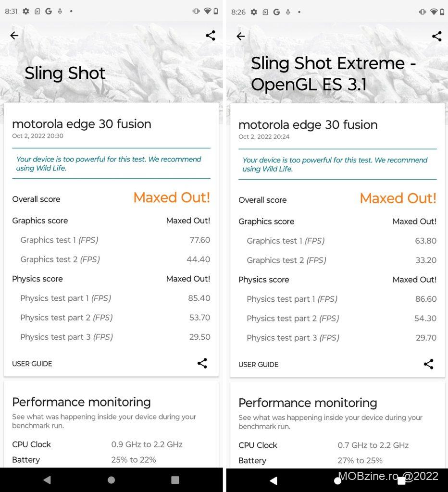Open USER GUIDE for Sling Shot Extreme

(x=259, y=365)
